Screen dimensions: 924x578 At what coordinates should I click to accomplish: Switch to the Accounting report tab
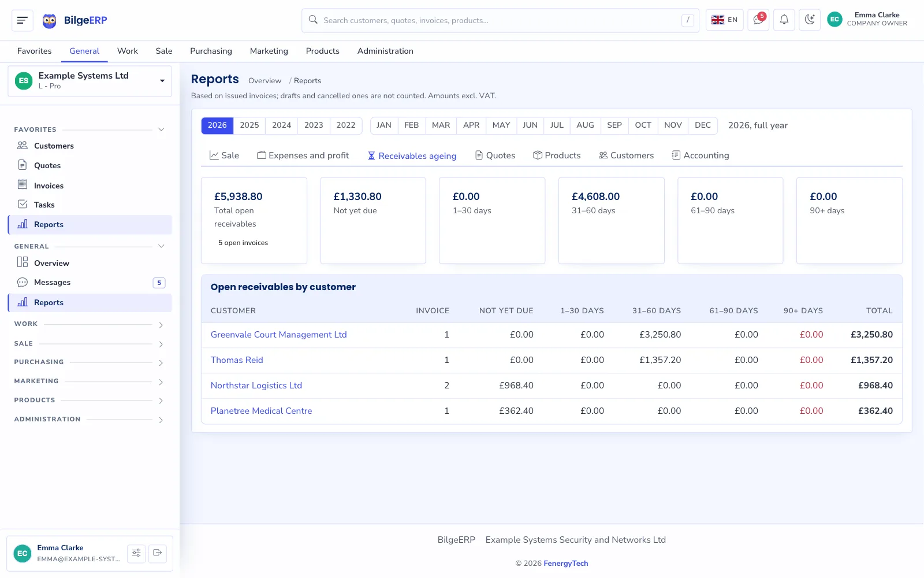point(701,155)
